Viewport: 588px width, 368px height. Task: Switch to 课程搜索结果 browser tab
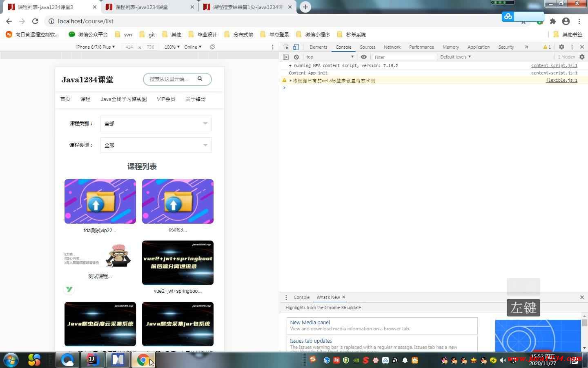click(248, 7)
